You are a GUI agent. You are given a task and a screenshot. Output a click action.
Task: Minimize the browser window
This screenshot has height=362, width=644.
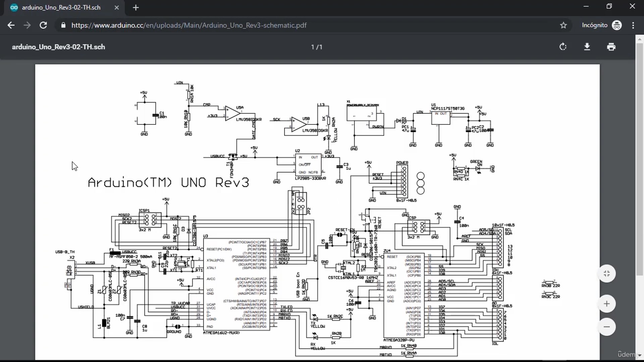[586, 6]
